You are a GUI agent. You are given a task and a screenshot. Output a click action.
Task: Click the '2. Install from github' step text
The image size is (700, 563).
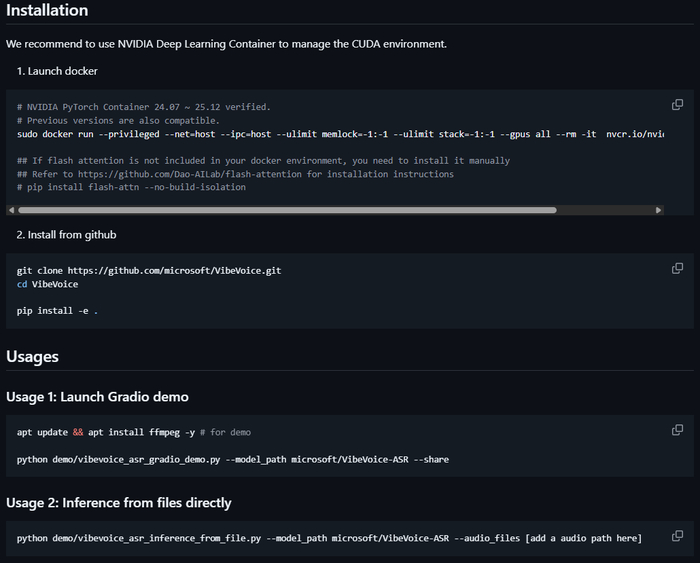click(x=67, y=234)
